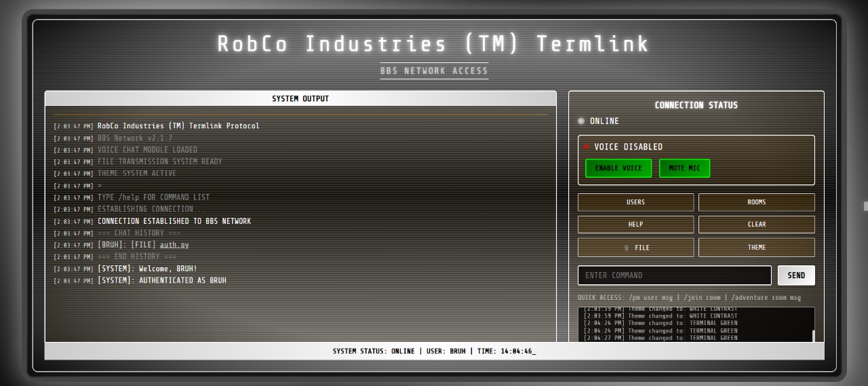Open the HELP command list
The height and width of the screenshot is (386, 868).
pos(635,225)
